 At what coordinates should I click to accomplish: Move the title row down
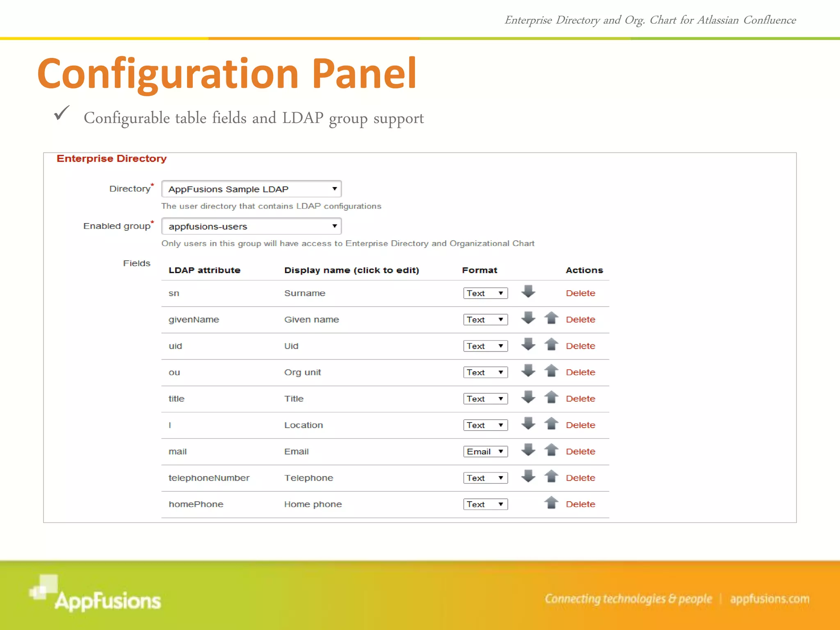click(x=528, y=397)
